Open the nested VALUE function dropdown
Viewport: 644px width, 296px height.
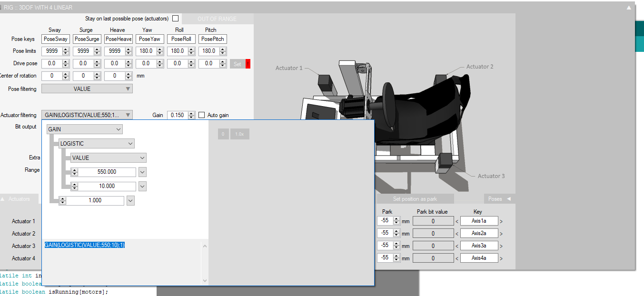109,158
